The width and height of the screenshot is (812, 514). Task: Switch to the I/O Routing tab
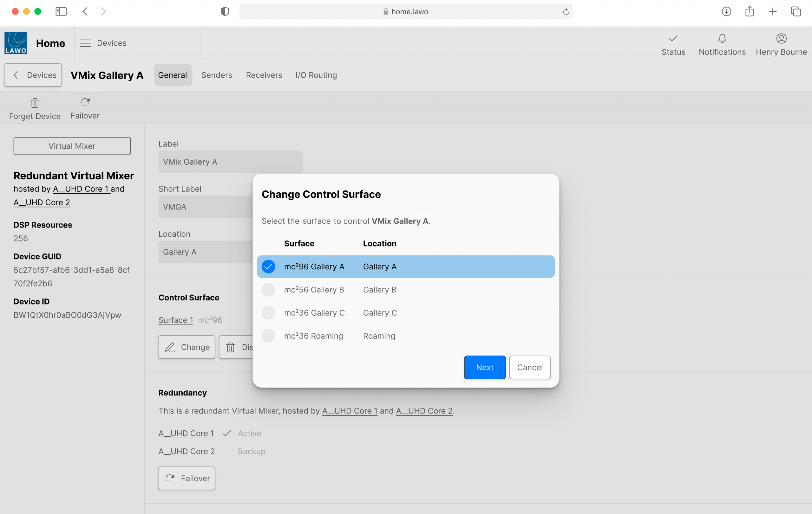[x=316, y=75]
